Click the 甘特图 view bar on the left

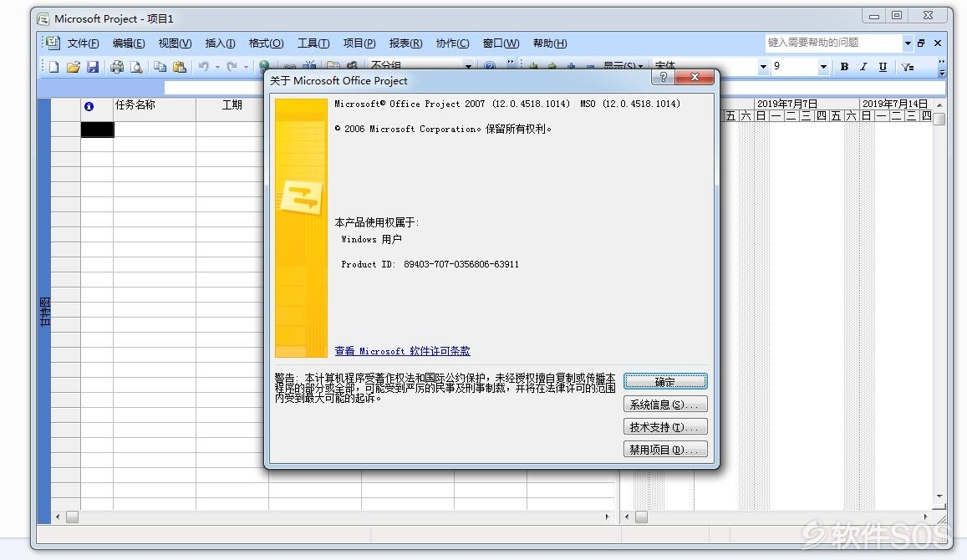click(43, 312)
